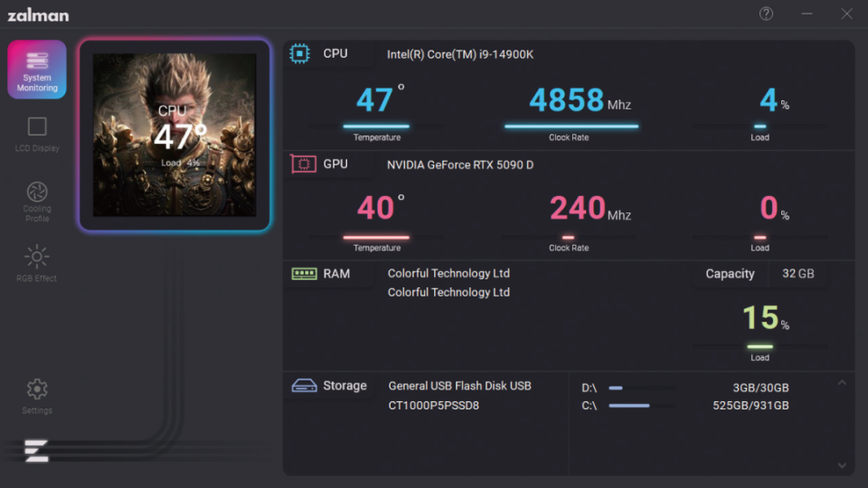
Task: Close the Zalman application window
Action: (x=847, y=14)
